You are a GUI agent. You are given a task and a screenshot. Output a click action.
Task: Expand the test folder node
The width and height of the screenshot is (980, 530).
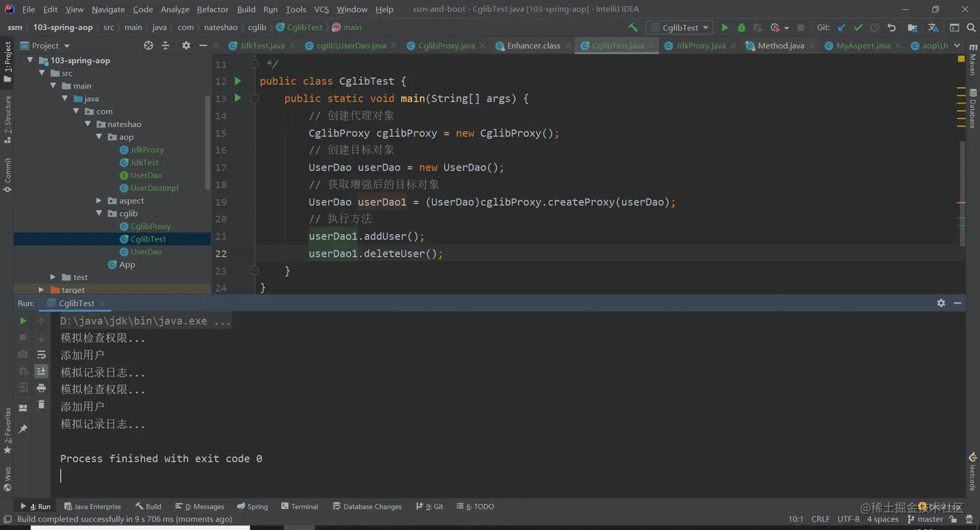tap(53, 277)
